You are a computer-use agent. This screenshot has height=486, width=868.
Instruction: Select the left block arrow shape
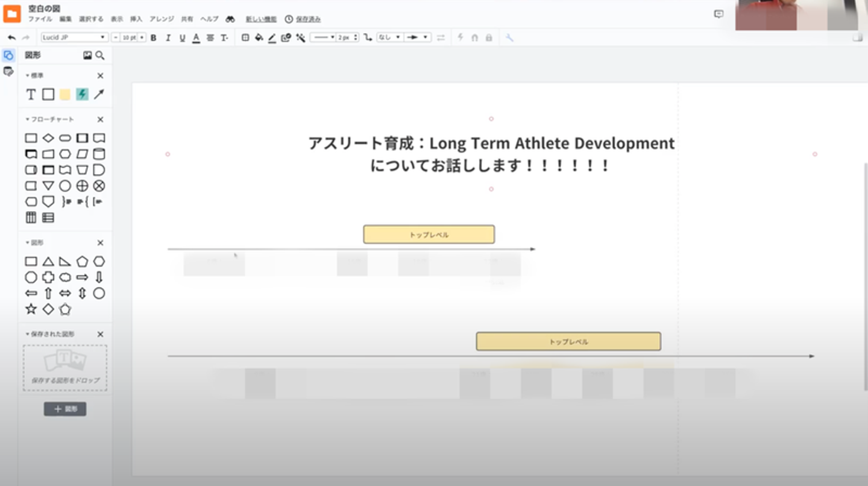tap(31, 294)
